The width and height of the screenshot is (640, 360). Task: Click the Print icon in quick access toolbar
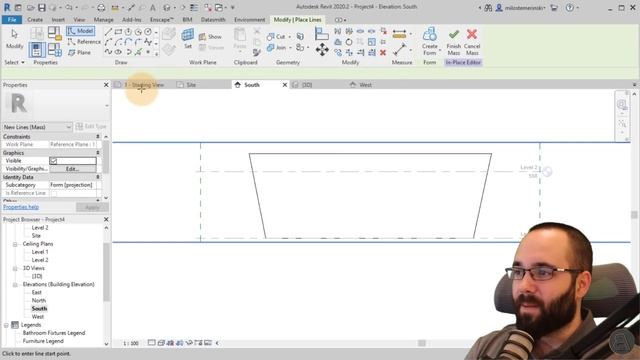point(101,8)
